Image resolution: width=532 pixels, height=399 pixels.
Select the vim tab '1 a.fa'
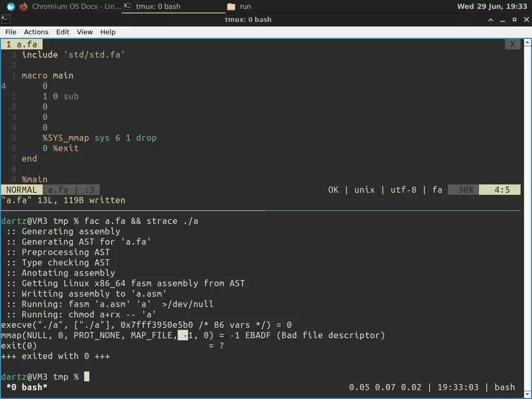coord(22,44)
